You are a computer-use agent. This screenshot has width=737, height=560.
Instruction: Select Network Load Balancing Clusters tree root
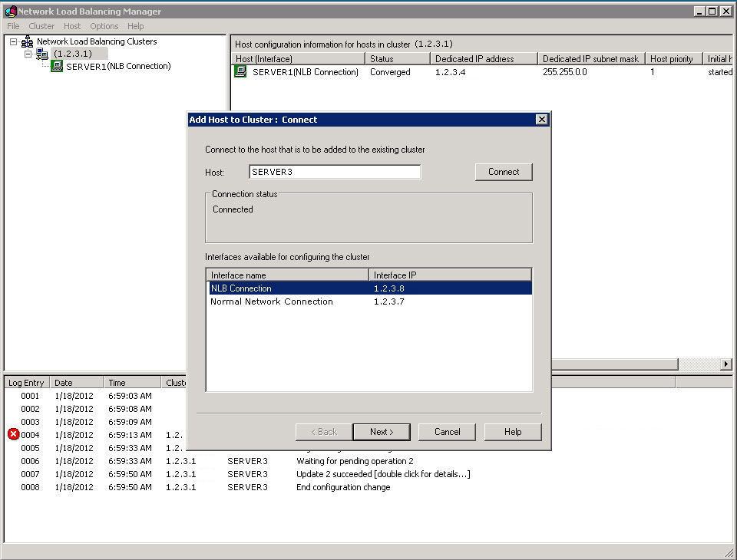pyautogui.click(x=97, y=41)
